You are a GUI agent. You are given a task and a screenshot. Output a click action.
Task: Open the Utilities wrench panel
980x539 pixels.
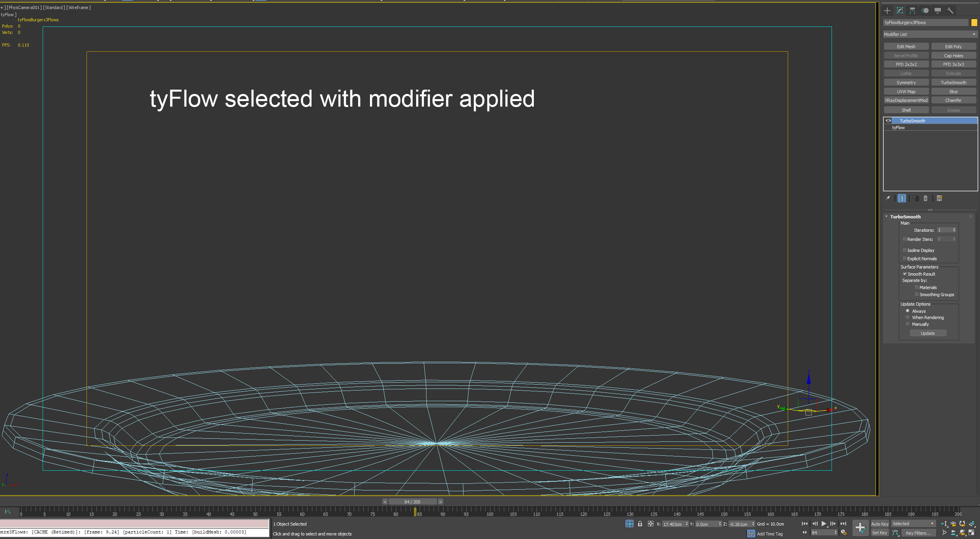point(950,11)
